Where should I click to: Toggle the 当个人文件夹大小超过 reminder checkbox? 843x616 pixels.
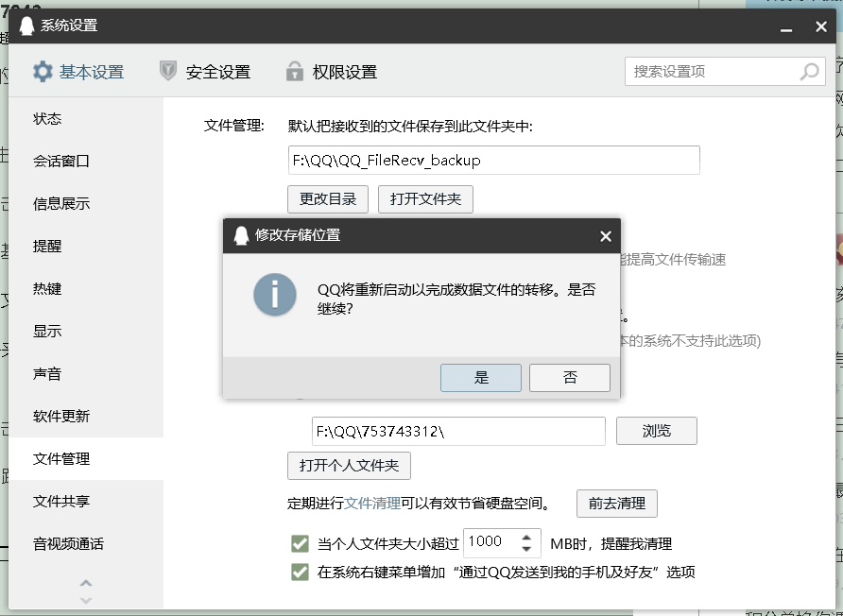pos(300,544)
